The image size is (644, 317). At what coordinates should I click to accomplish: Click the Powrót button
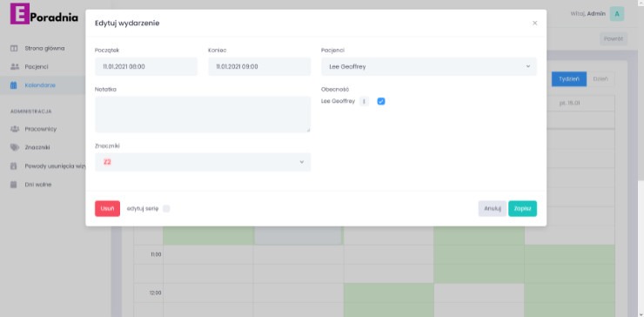pyautogui.click(x=614, y=39)
